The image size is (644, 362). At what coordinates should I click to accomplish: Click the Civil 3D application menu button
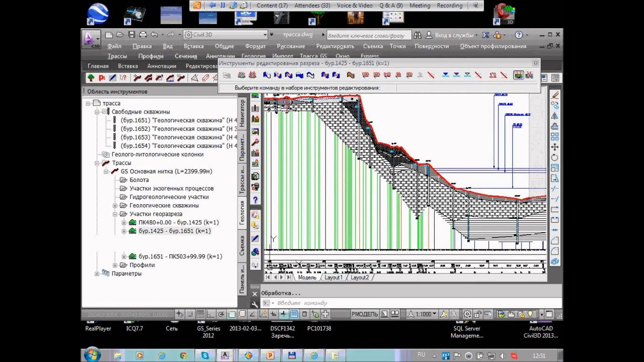click(92, 39)
